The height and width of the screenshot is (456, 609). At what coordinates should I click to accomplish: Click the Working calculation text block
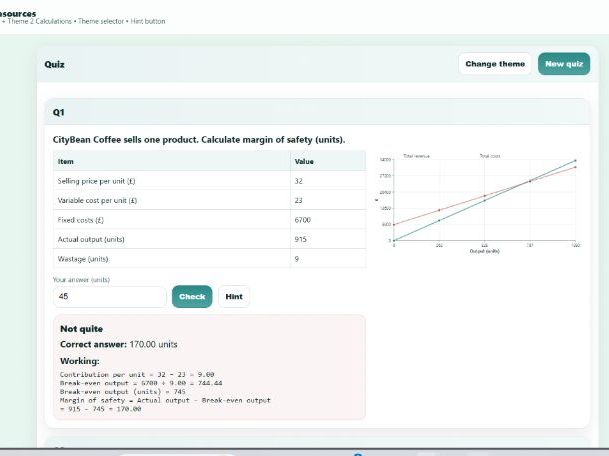pos(165,390)
